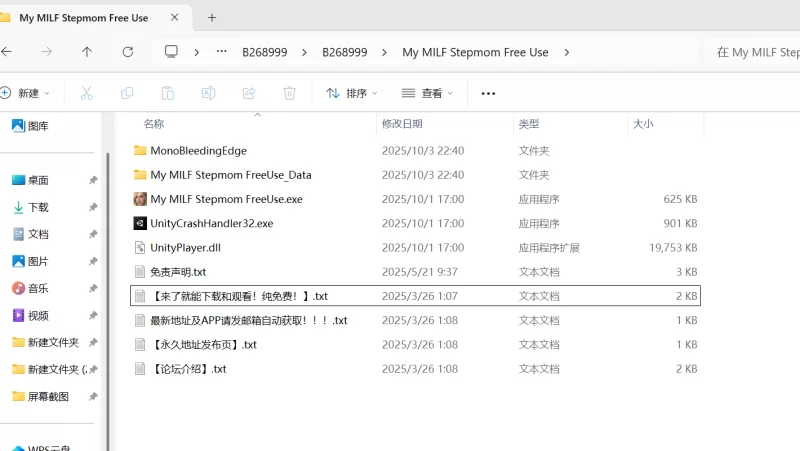Select the MonoBleedingEdge folder
The image size is (800, 451).
[415, 151]
